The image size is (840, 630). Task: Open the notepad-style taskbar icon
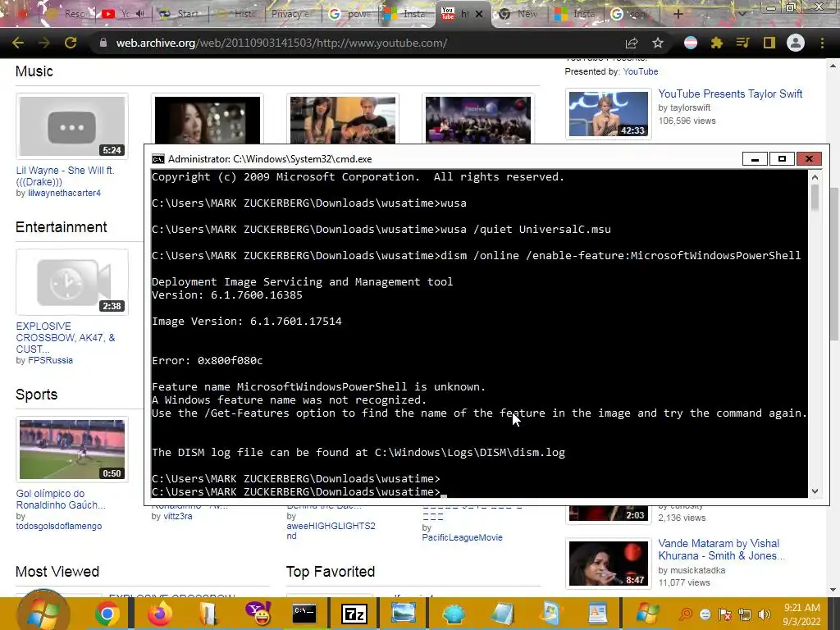(x=502, y=614)
